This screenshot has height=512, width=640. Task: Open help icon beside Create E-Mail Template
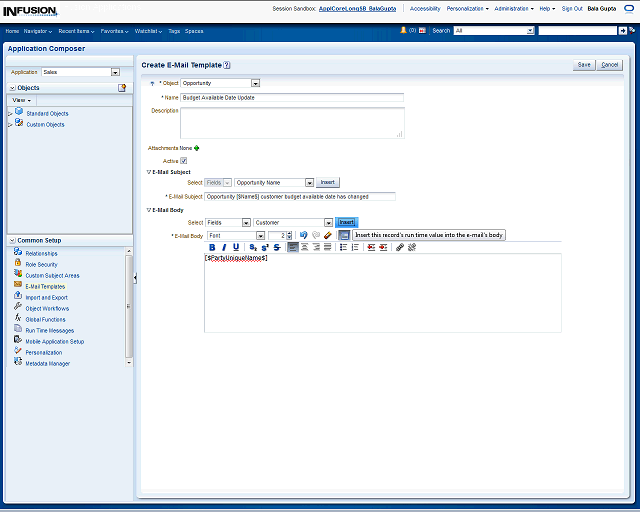tap(227, 64)
